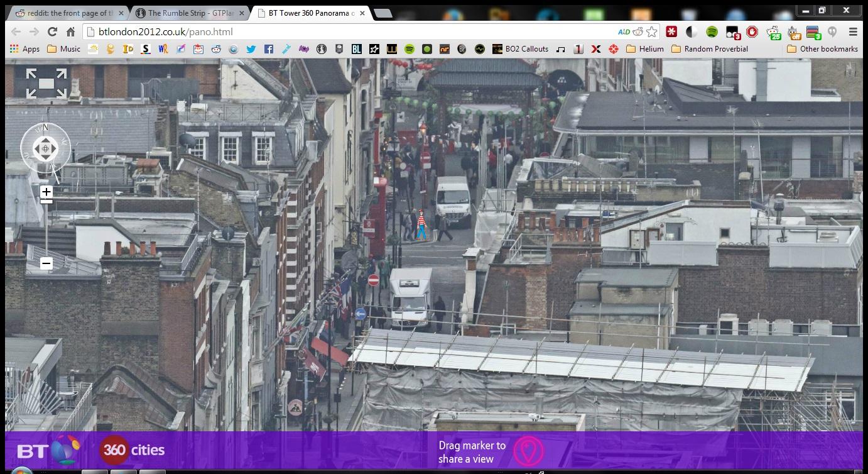Enter fullscreen panorama view

coord(46,83)
